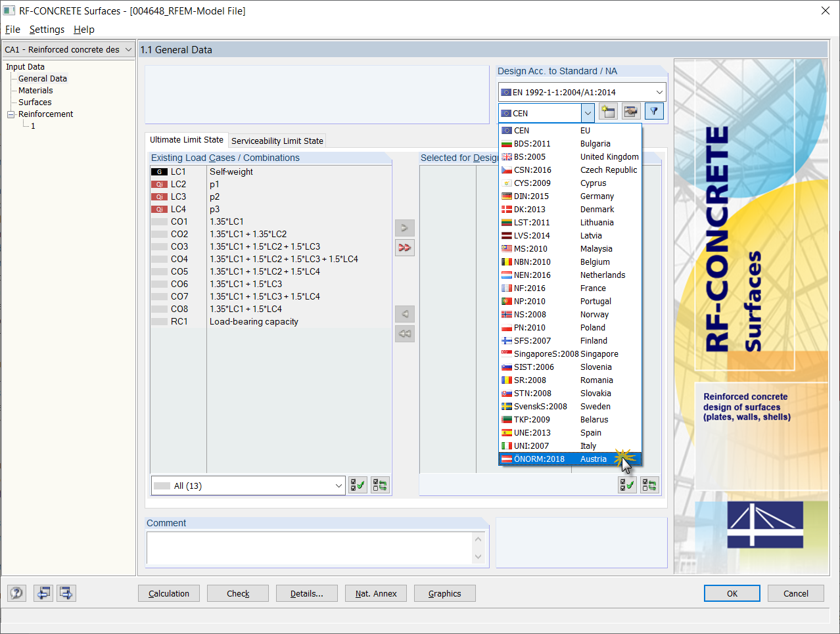Create a new National Annex
This screenshot has width=840, height=634.
(x=607, y=111)
